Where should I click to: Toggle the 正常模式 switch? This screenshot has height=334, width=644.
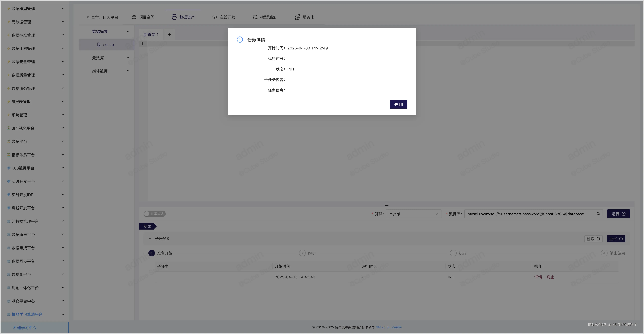coord(154,214)
